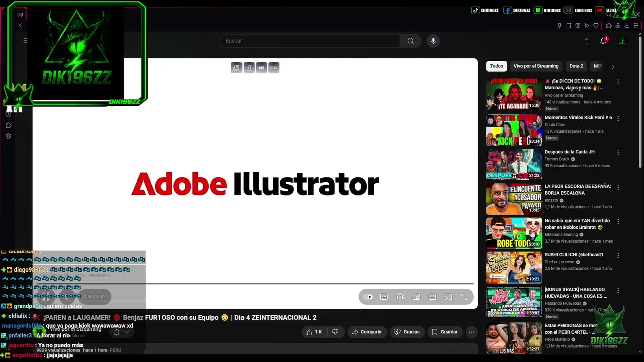Open player settings gear icon
The image size is (644, 362).
click(x=400, y=297)
